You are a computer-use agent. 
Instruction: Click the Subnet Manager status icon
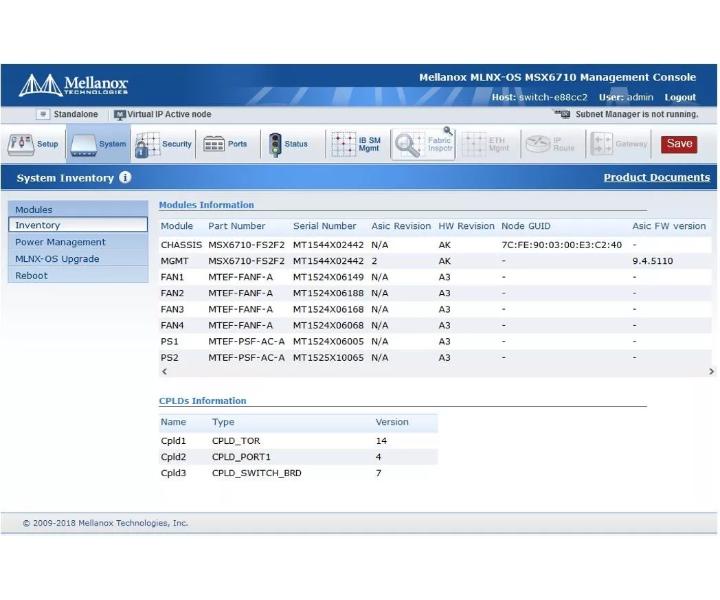562,114
